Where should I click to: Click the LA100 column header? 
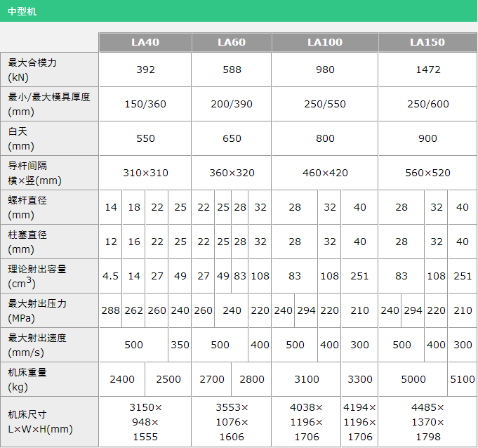[x=325, y=42]
